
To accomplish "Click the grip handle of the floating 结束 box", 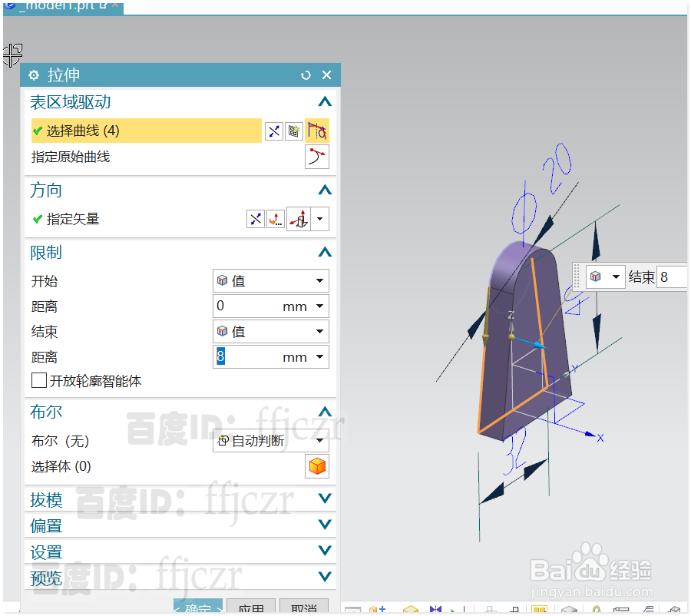I will pos(577,277).
